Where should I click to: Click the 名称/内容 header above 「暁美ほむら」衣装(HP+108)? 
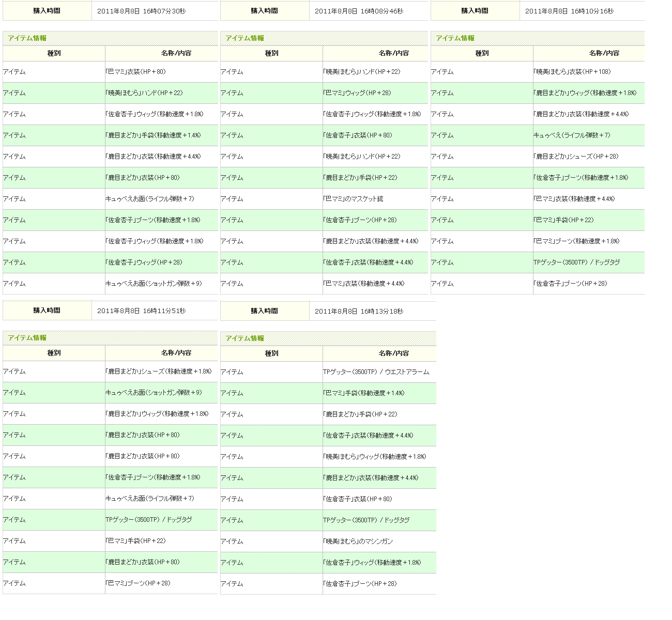604,53
